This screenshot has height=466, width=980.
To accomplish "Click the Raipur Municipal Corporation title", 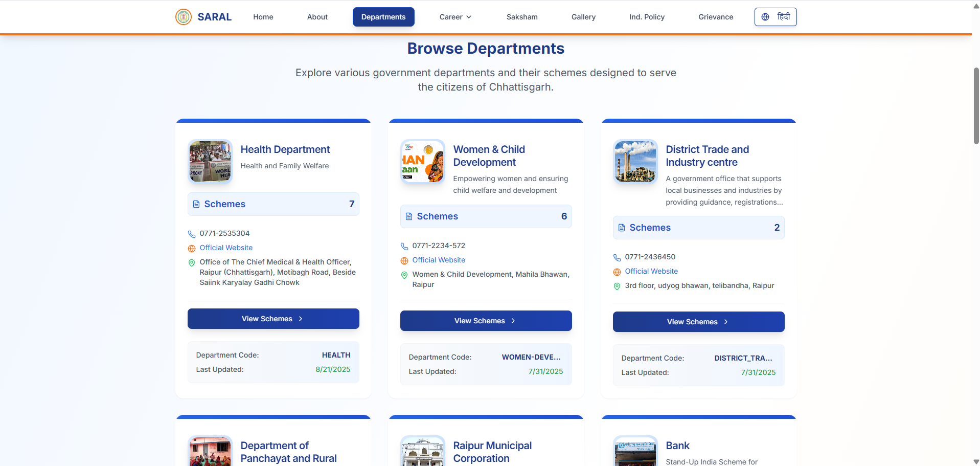I will pos(492,452).
